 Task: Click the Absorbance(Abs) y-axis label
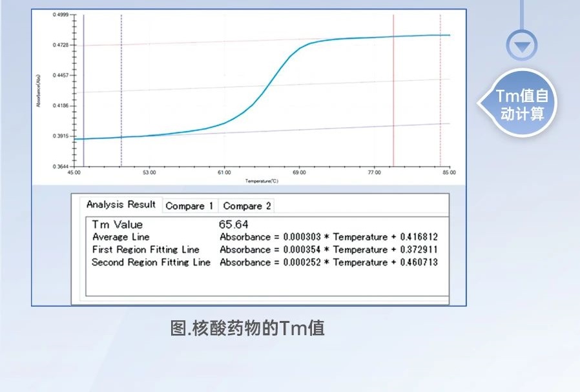pyautogui.click(x=39, y=90)
